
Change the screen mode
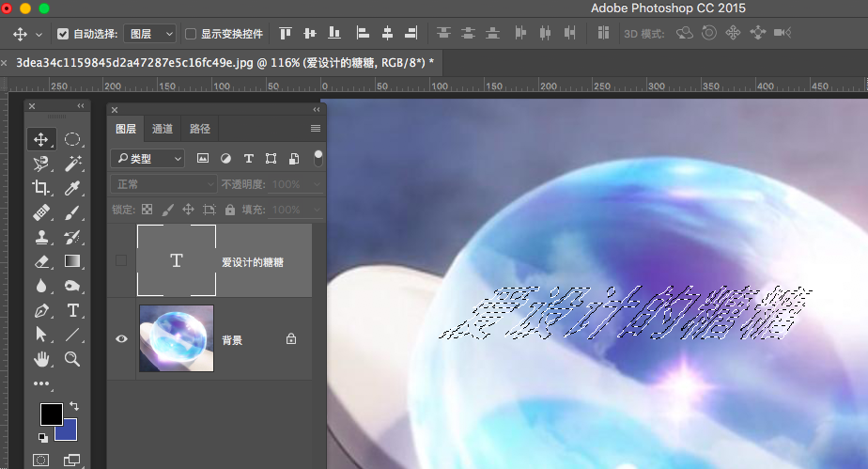pyautogui.click(x=72, y=460)
